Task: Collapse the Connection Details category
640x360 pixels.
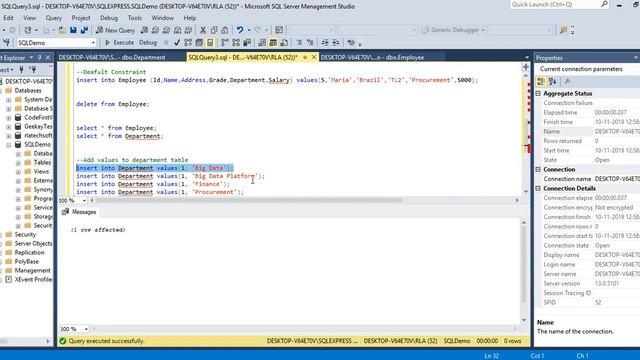Action: [x=538, y=189]
